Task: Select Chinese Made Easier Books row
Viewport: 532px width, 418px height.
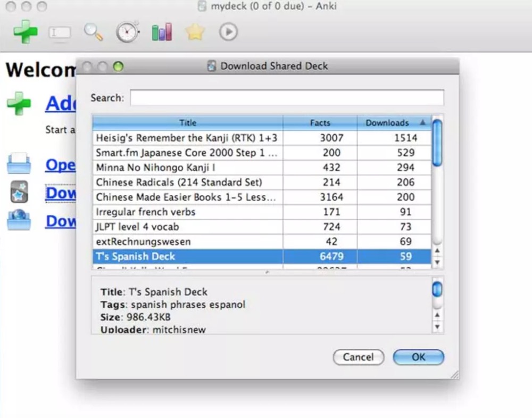Action: [x=262, y=197]
